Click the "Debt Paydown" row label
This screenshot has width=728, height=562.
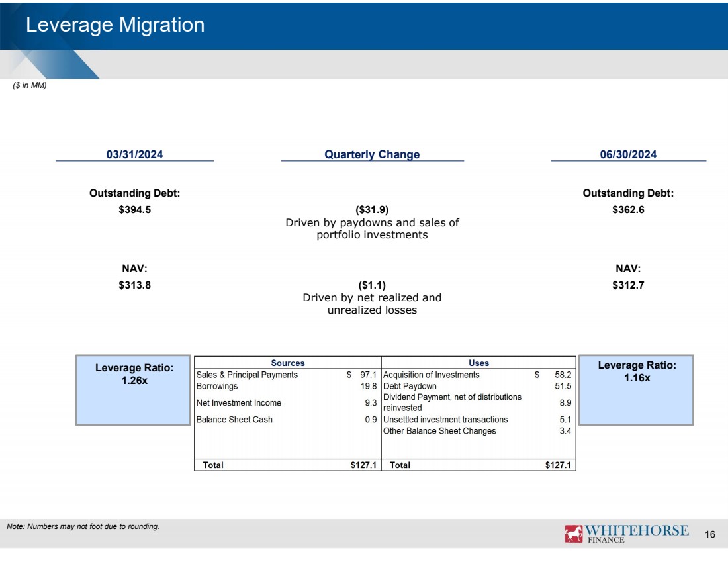point(410,386)
